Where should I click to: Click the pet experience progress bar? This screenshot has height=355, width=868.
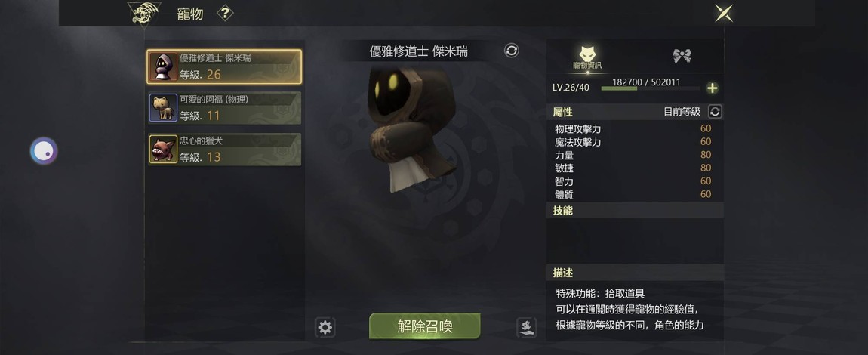coord(651,88)
